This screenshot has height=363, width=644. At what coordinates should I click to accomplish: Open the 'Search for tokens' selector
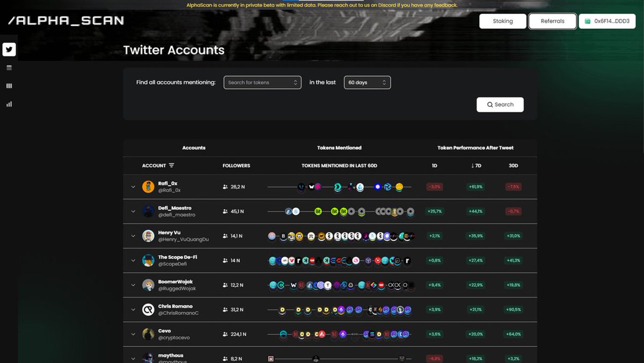[x=262, y=82]
